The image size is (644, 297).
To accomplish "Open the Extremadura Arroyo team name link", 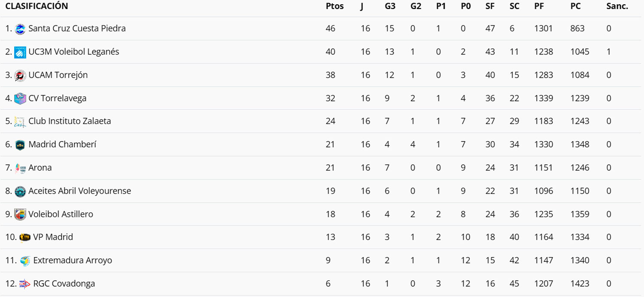I will [x=73, y=261].
